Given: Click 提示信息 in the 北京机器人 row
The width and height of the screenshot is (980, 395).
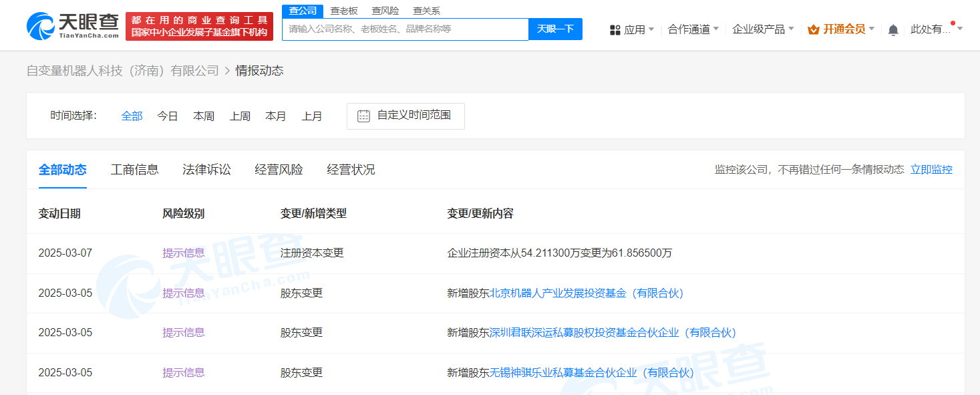Looking at the screenshot, I should click(184, 293).
